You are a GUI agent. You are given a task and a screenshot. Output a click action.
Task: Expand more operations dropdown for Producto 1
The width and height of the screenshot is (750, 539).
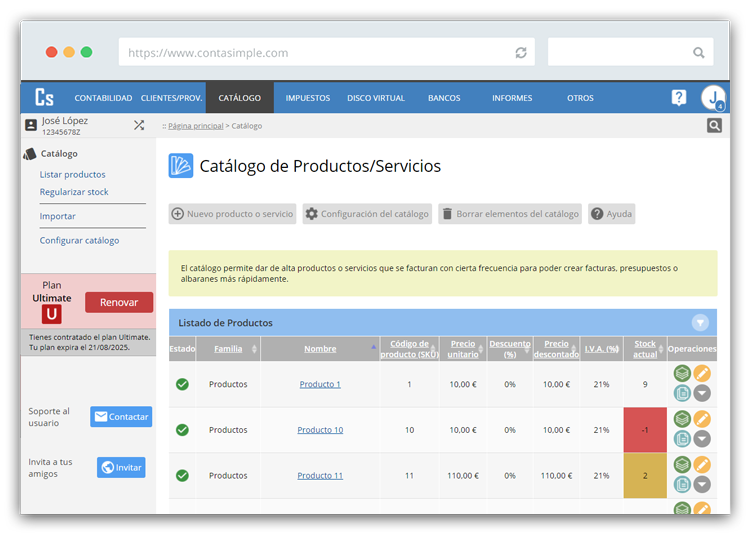coord(702,393)
